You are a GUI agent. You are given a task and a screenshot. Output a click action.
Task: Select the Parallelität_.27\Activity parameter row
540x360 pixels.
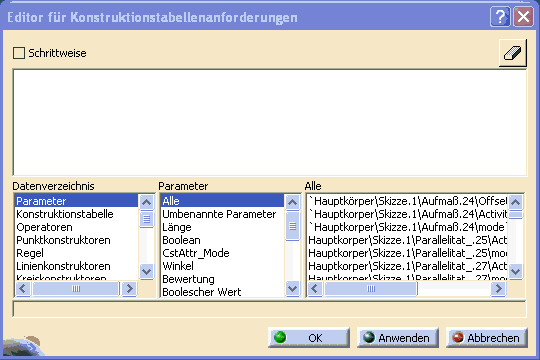407,266
